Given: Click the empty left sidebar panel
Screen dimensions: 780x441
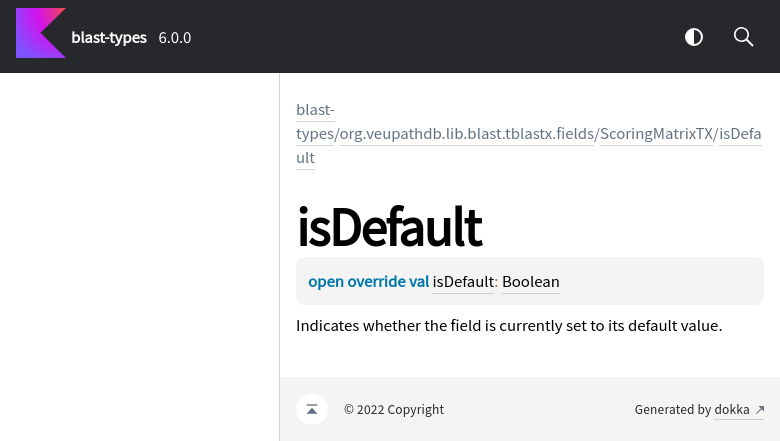Looking at the screenshot, I should click(x=139, y=250).
